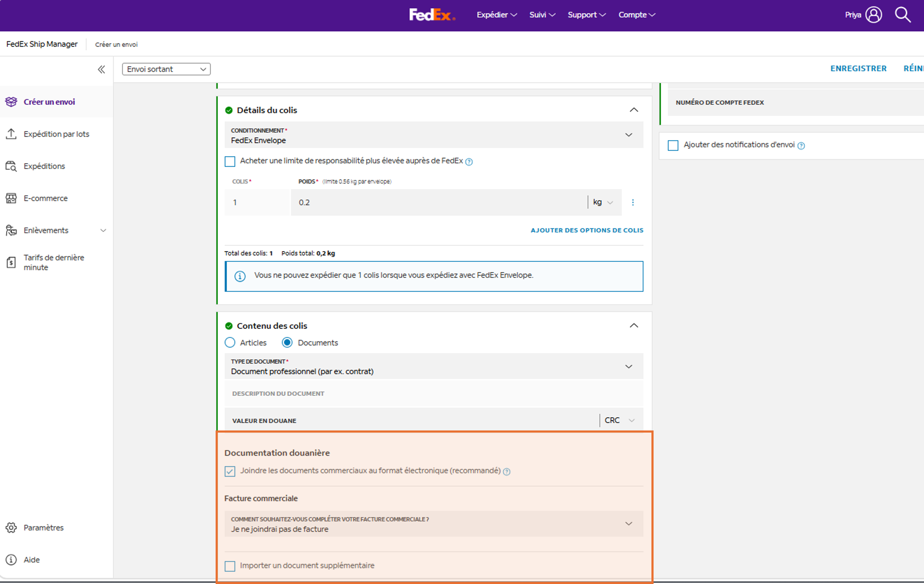Image resolution: width=924 pixels, height=584 pixels.
Task: Open the facture commerciale completion dropdown
Action: coord(434,524)
